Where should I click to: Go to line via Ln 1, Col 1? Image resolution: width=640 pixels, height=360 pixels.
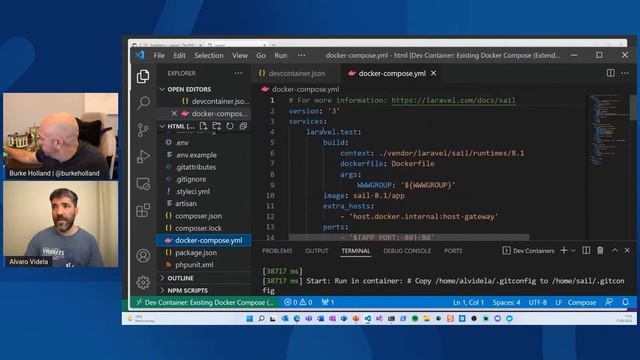click(468, 302)
